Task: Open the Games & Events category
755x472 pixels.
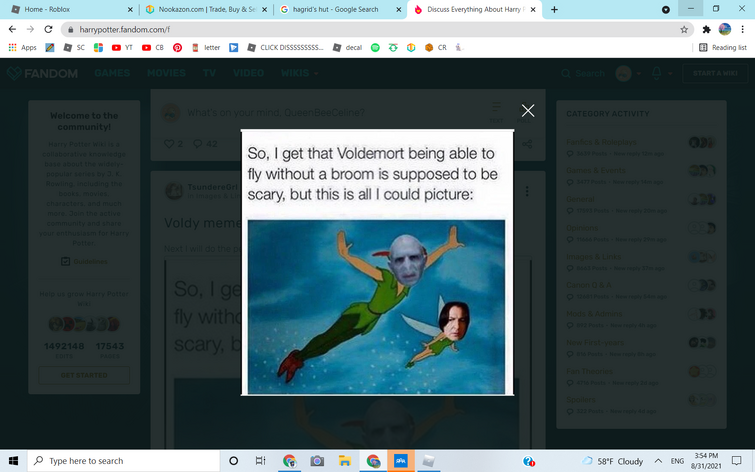Action: click(596, 170)
